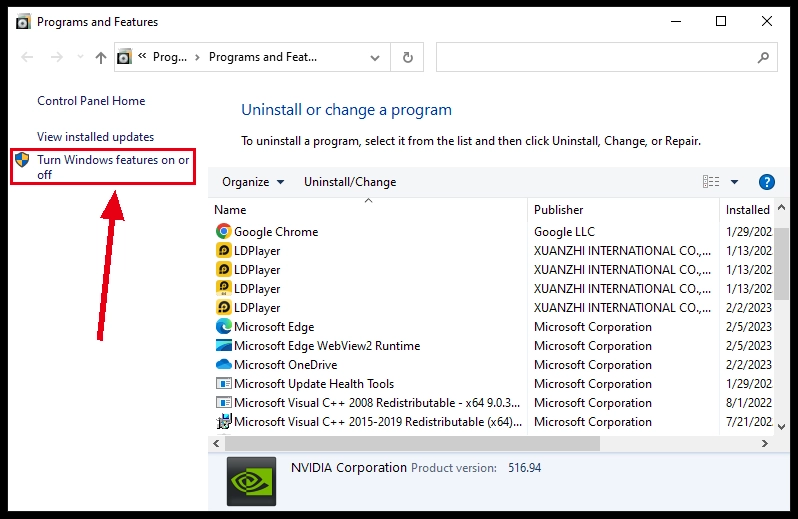The image size is (798, 519).
Task: Click the list scroll down arrow
Action: (x=782, y=427)
